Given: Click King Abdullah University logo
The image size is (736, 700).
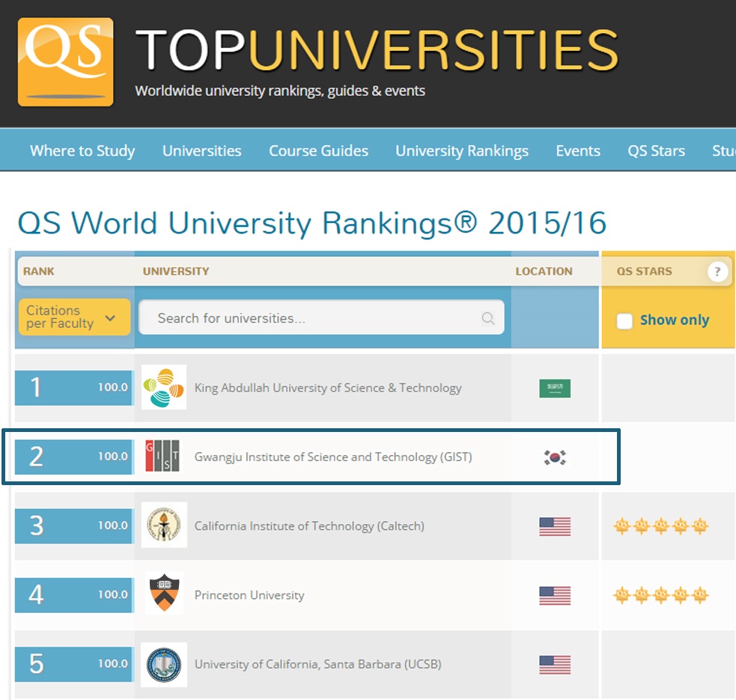Looking at the screenshot, I should point(164,387).
